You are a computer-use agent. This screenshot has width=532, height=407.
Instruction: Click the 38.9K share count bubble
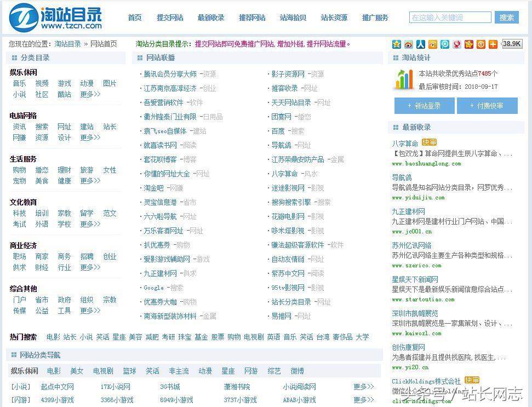click(511, 44)
